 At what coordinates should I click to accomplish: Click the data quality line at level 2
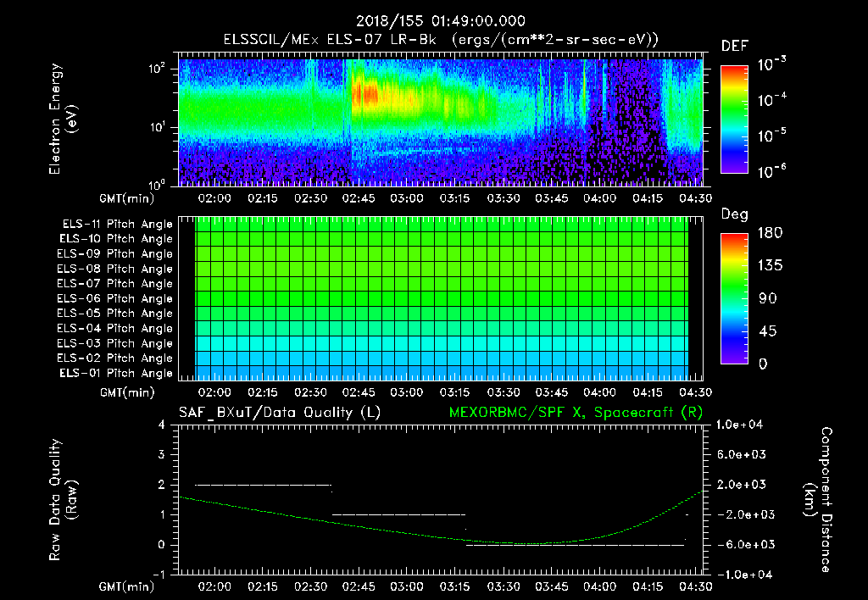[x=263, y=485]
